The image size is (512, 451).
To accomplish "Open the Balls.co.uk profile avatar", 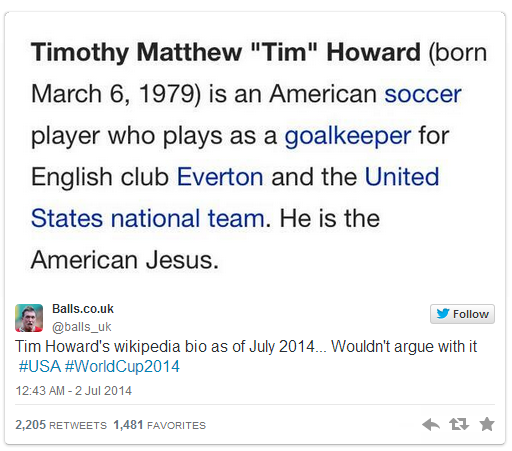I will [29, 318].
